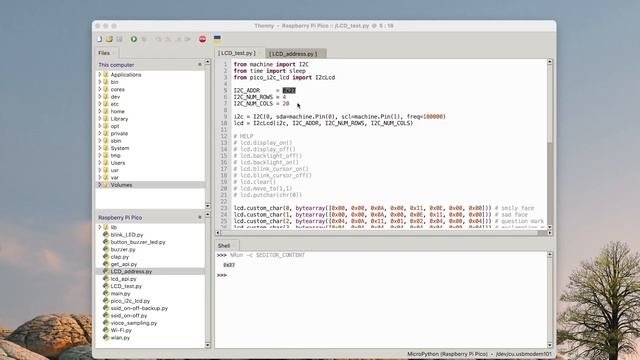The width and height of the screenshot is (640, 360).
Task: Click the Open file folder toolbar icon
Action: point(109,39)
